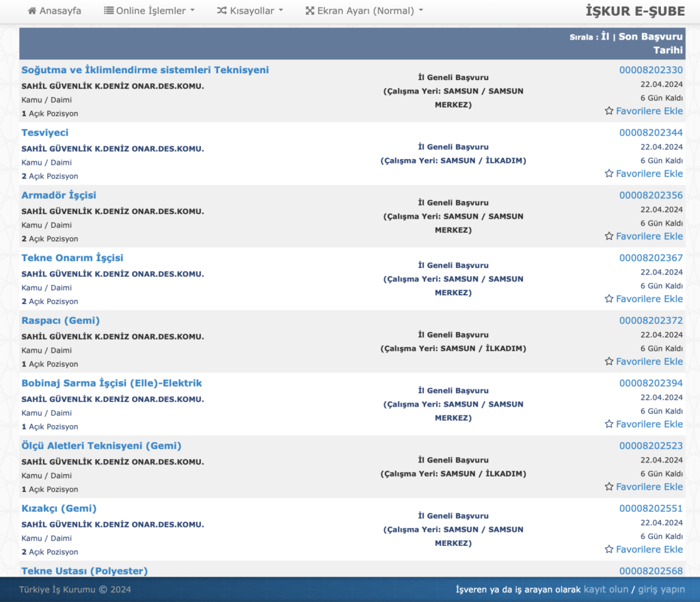Open the Tesviyeci job posting title
Screen dimensions: 700x602
[x=45, y=133]
